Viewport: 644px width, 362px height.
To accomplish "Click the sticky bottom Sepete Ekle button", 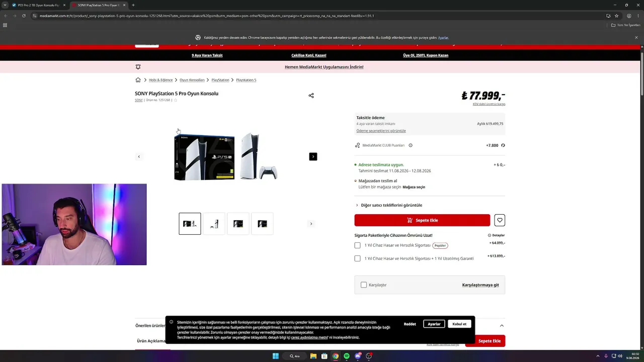I will [x=485, y=341].
